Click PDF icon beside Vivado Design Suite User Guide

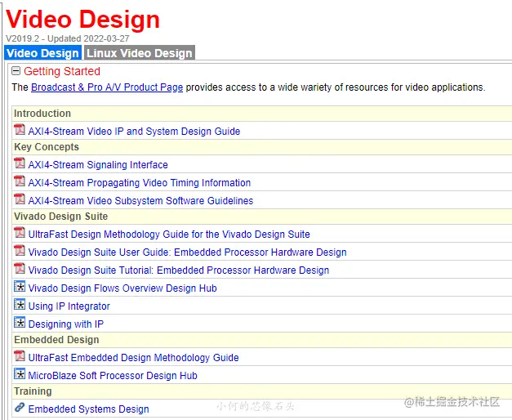[20, 250]
